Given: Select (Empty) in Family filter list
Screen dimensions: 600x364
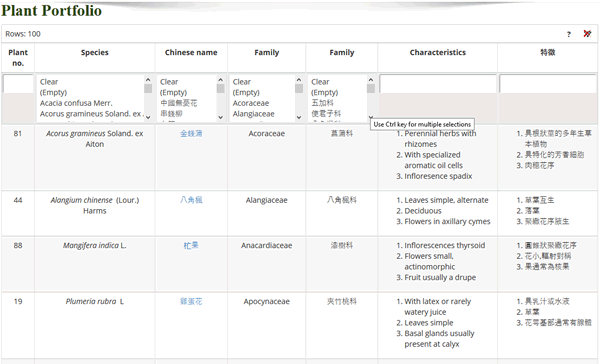Looking at the screenshot, I should coord(246,93).
